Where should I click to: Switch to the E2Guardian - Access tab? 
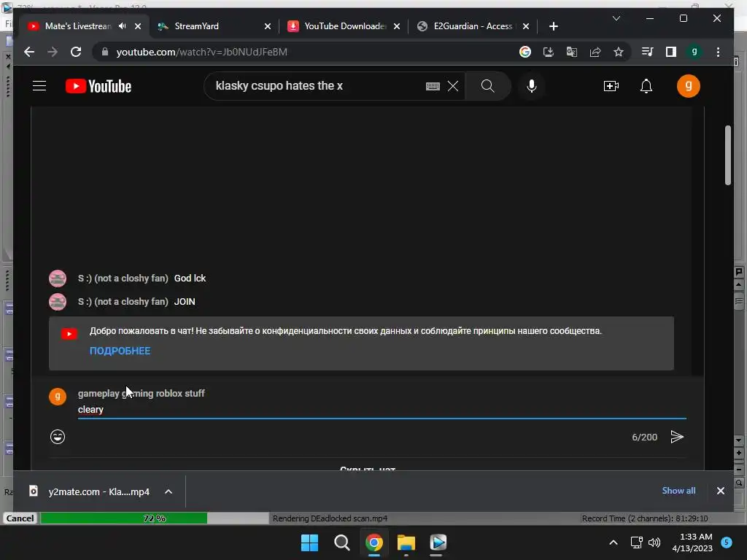pyautogui.click(x=473, y=26)
